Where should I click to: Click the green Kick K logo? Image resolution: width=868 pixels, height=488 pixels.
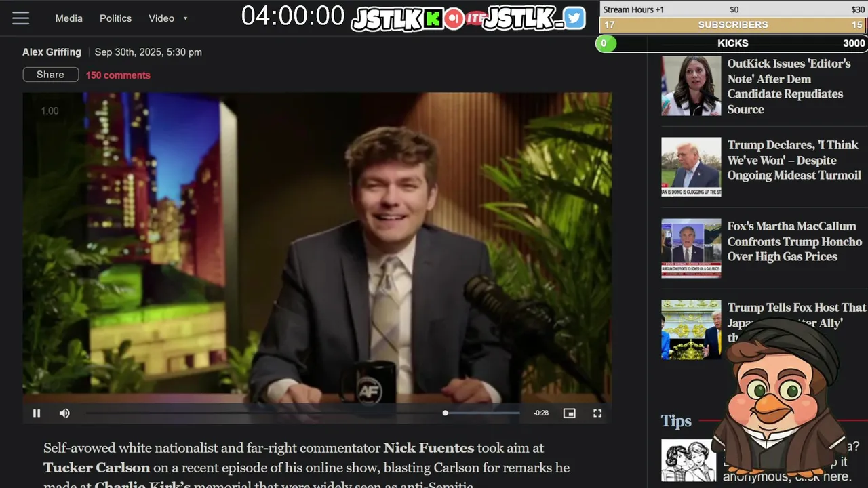click(x=433, y=19)
